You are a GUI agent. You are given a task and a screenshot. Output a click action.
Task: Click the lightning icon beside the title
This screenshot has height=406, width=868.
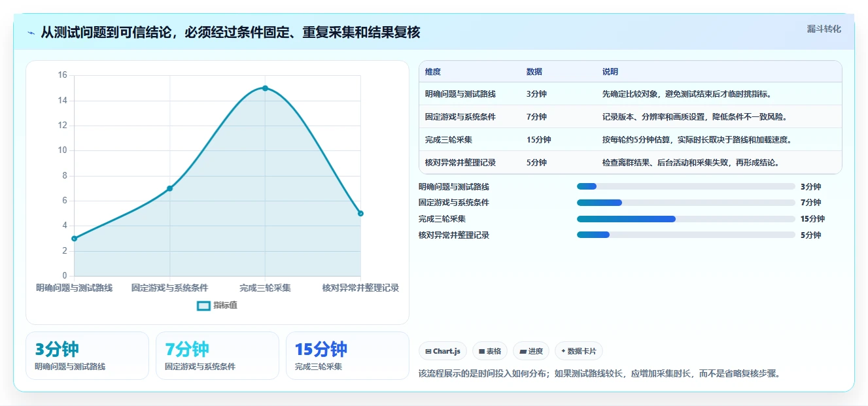pyautogui.click(x=31, y=33)
